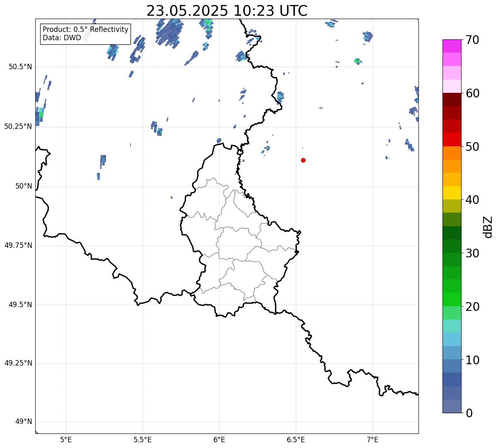Click the colorbar tick label "60"

coord(472,93)
